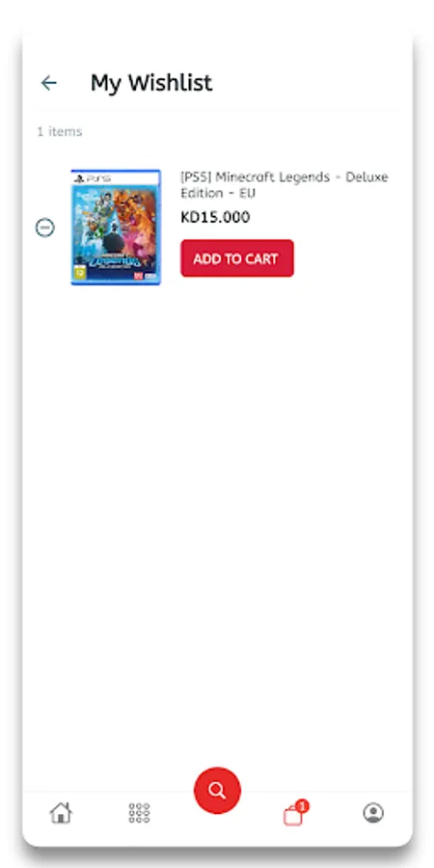Screen dimensions: 434x868
Task: Open the [PS5] Minecraft Legends title link
Action: 284,185
